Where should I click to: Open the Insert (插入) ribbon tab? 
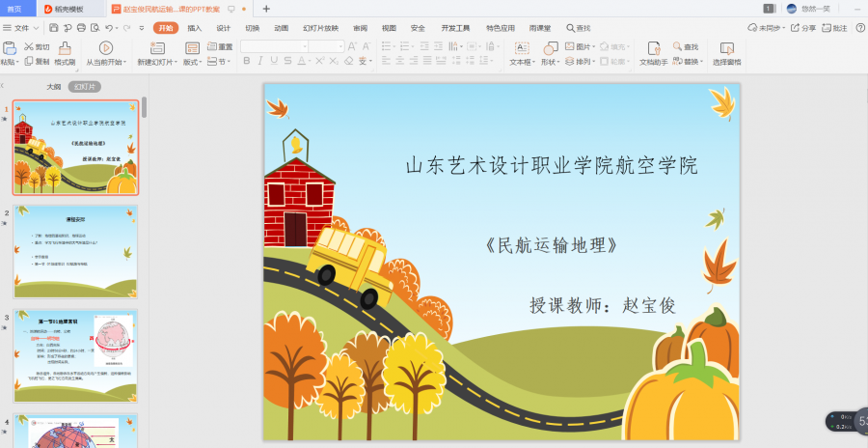point(194,28)
